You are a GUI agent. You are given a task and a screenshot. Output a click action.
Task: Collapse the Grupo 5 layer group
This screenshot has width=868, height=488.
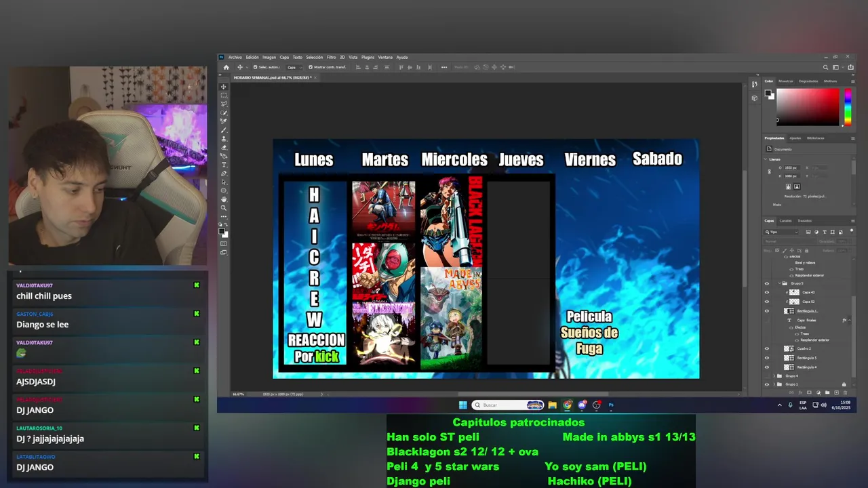779,283
